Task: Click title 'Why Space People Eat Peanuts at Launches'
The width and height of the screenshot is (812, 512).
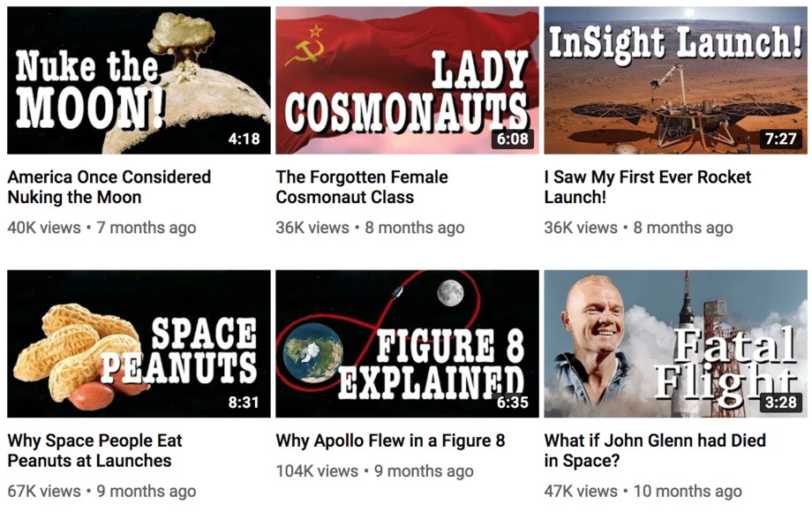Action: (x=95, y=450)
